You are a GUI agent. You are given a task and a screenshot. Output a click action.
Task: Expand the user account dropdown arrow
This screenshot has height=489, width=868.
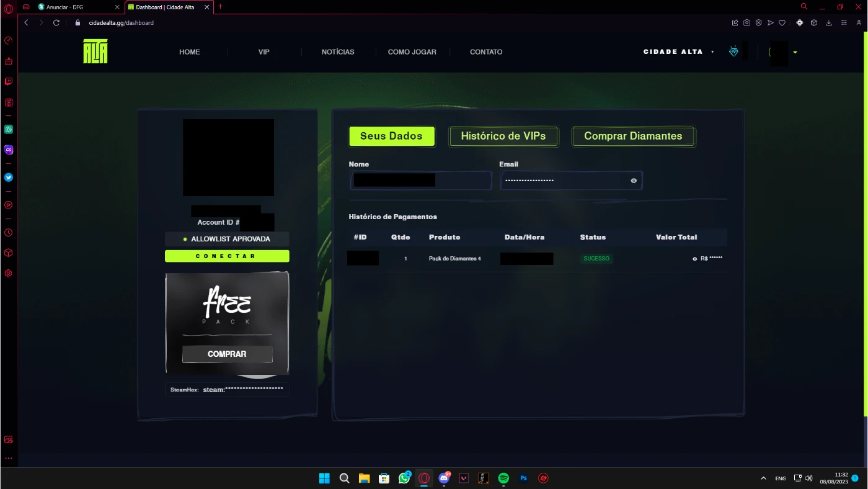coord(795,52)
